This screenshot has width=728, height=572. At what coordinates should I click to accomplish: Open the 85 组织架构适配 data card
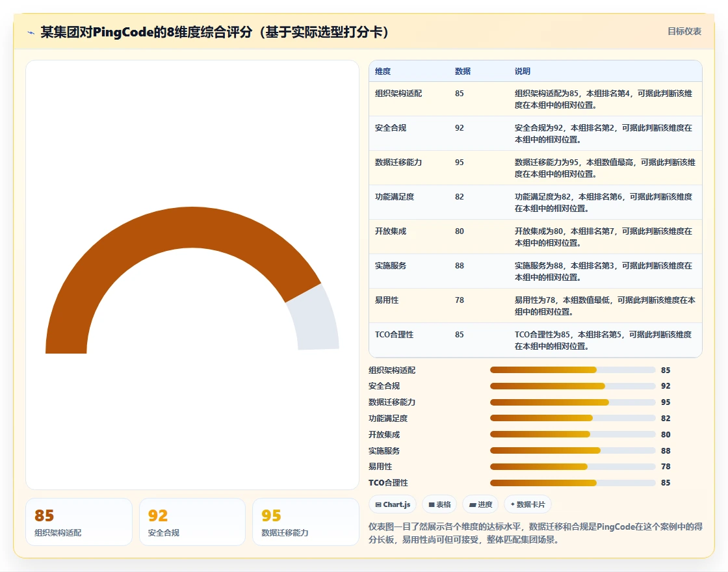click(79, 522)
